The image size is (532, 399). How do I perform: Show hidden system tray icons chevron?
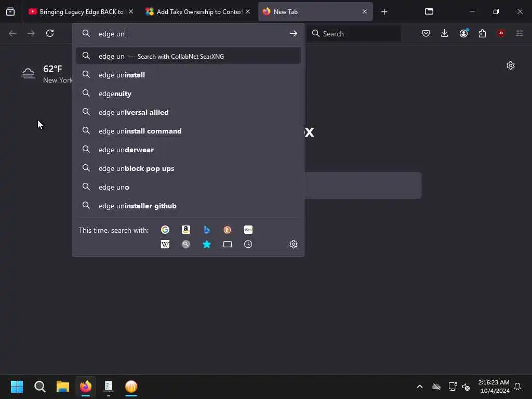coord(420,387)
